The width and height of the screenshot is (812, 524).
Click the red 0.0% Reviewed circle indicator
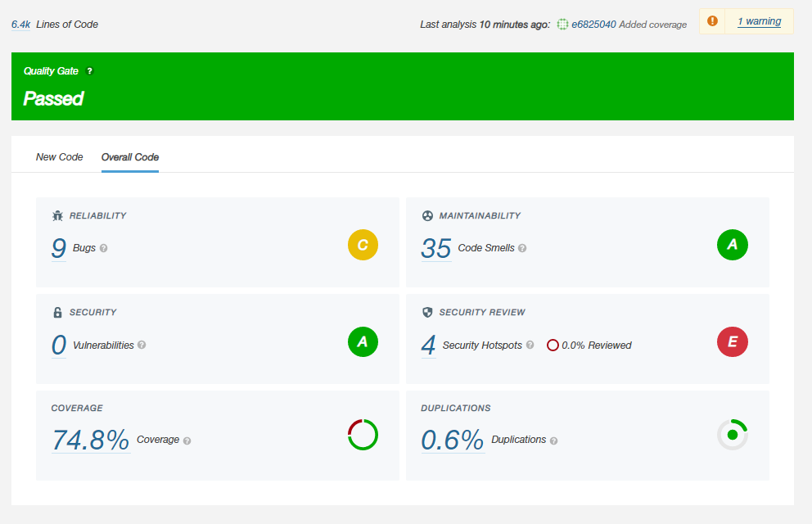(553, 345)
